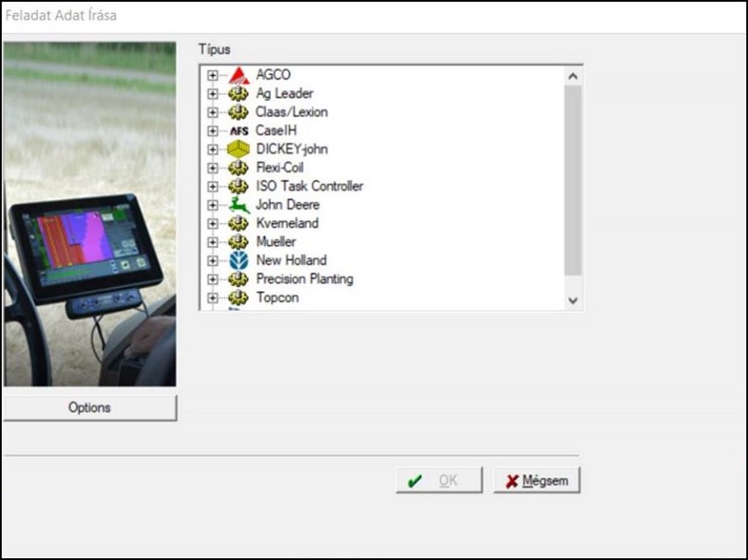Click the AFS CaseIH logo icon
The width and height of the screenshot is (748, 560).
[x=239, y=130]
